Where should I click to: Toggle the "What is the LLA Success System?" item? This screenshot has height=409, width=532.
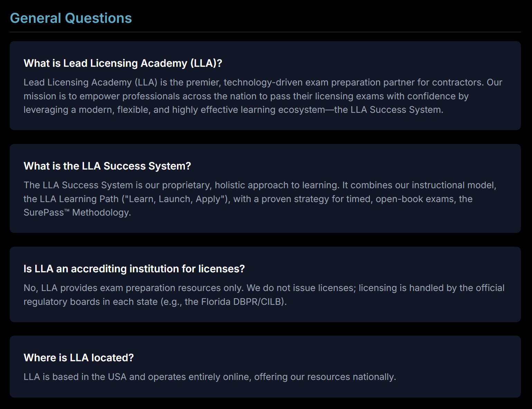click(107, 166)
